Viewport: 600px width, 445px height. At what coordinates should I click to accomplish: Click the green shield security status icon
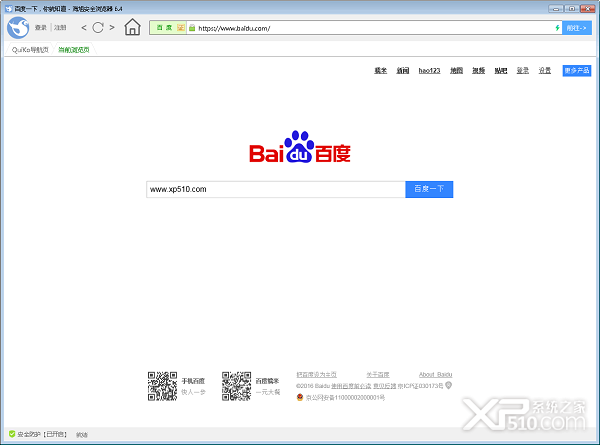12,434
